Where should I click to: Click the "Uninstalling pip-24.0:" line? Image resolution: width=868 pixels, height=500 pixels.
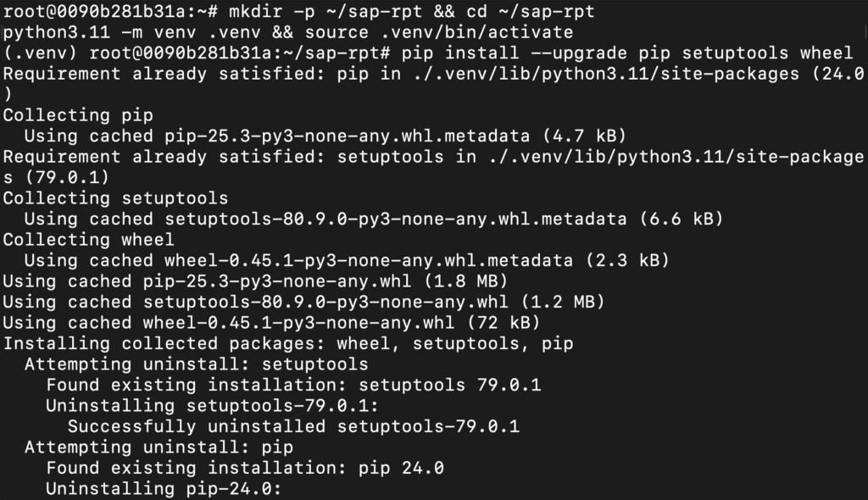[163, 489]
